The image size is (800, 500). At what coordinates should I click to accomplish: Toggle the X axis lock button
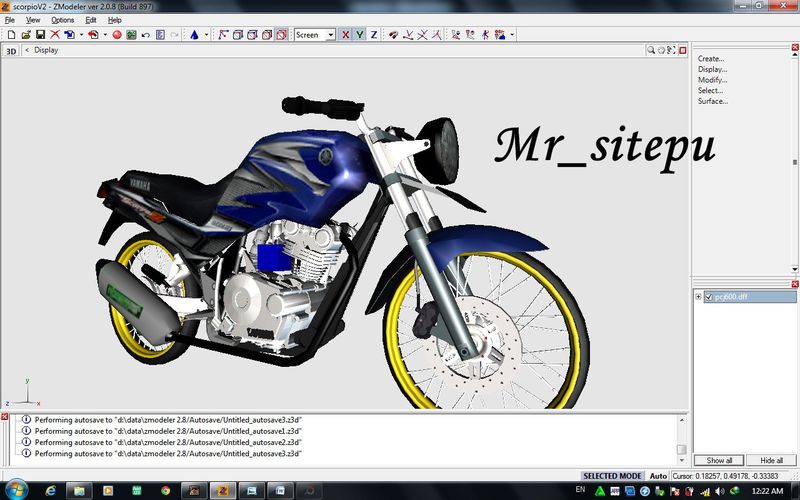pos(345,35)
